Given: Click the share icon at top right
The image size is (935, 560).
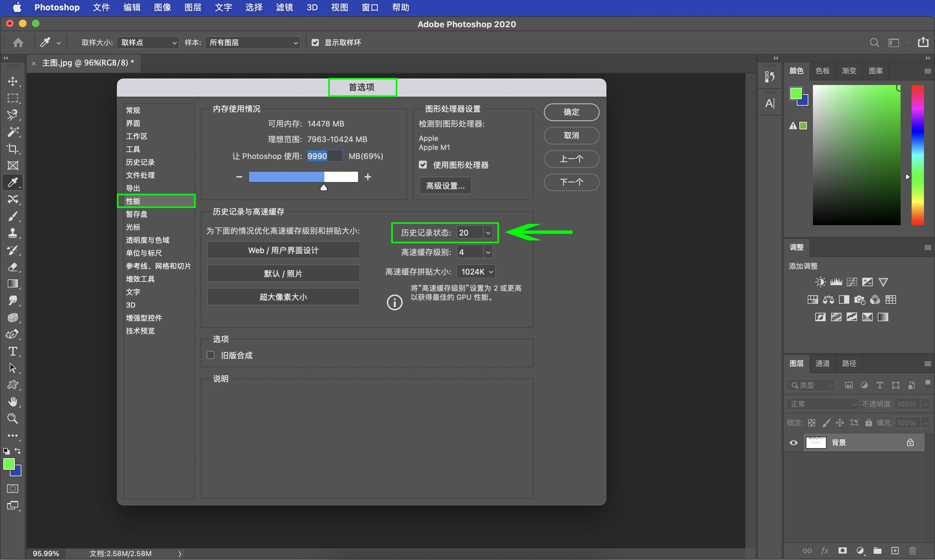Looking at the screenshot, I should click(x=923, y=42).
